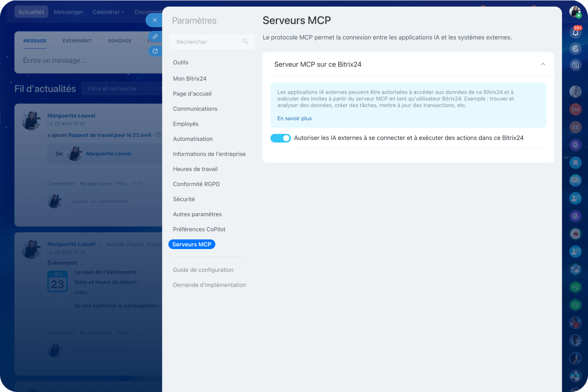Viewport: 588px width, 392px height.
Task: Open Heures de travail settings
Action: (195, 169)
